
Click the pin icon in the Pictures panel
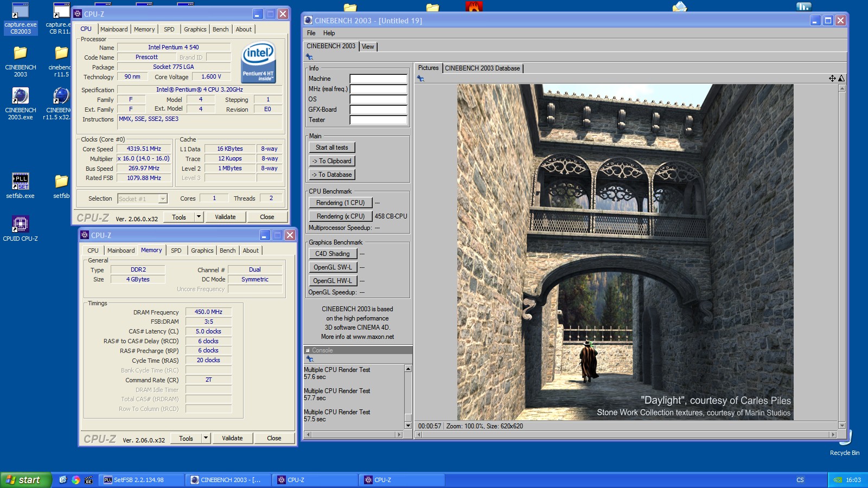click(x=420, y=79)
